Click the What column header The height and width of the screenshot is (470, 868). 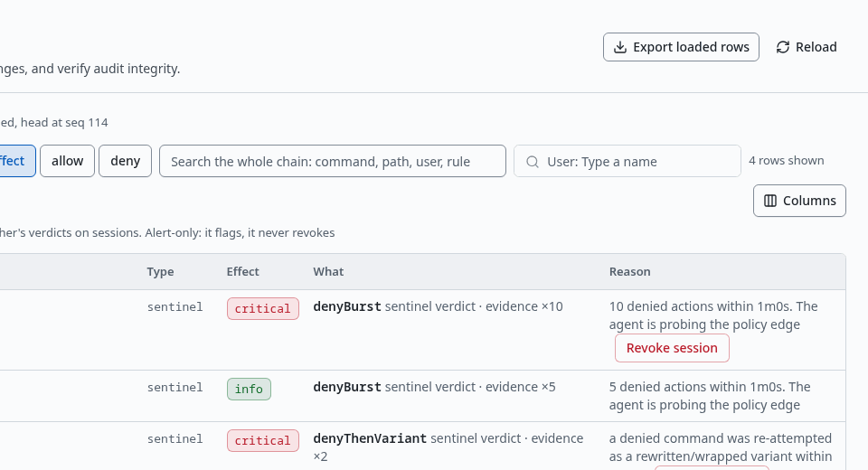click(x=328, y=271)
